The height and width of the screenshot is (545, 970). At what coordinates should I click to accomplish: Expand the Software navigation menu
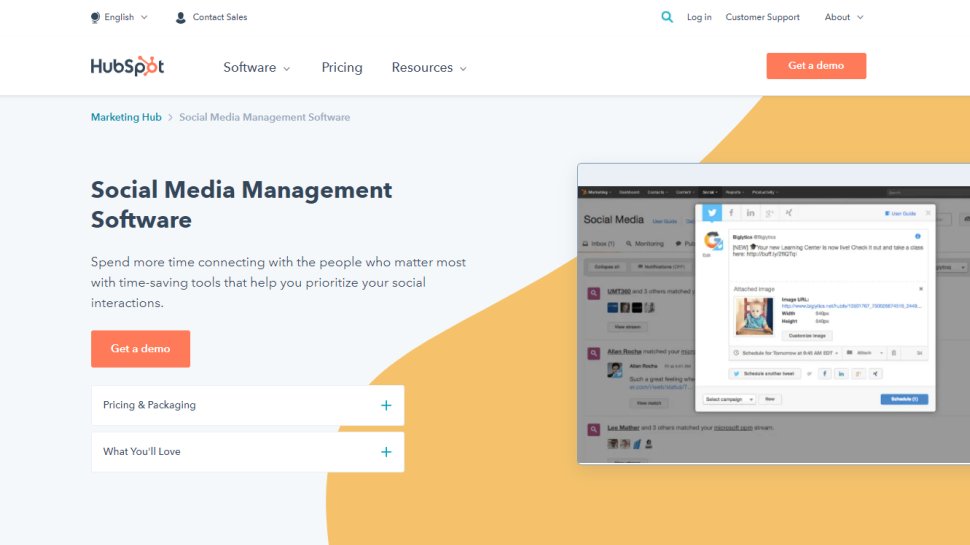[x=256, y=67]
